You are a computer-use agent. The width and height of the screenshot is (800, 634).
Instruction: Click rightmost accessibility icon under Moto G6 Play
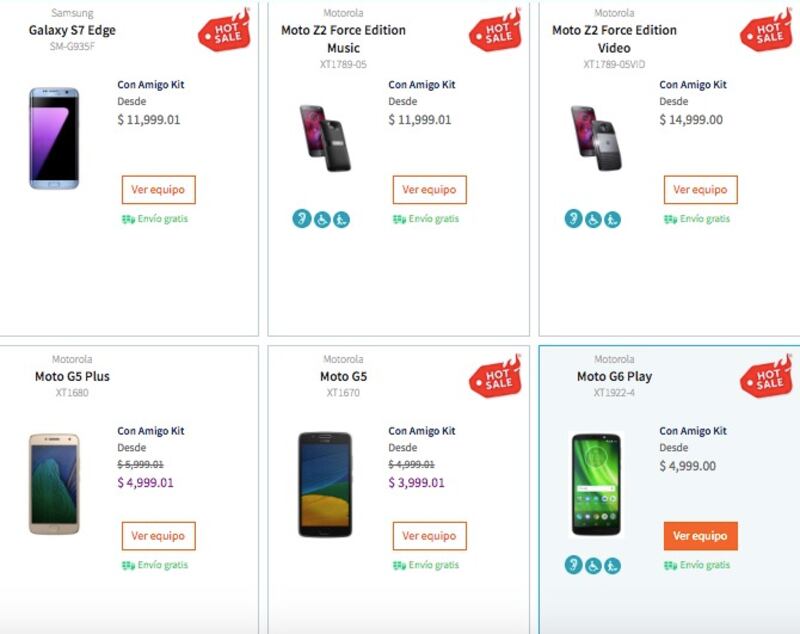coord(612,565)
